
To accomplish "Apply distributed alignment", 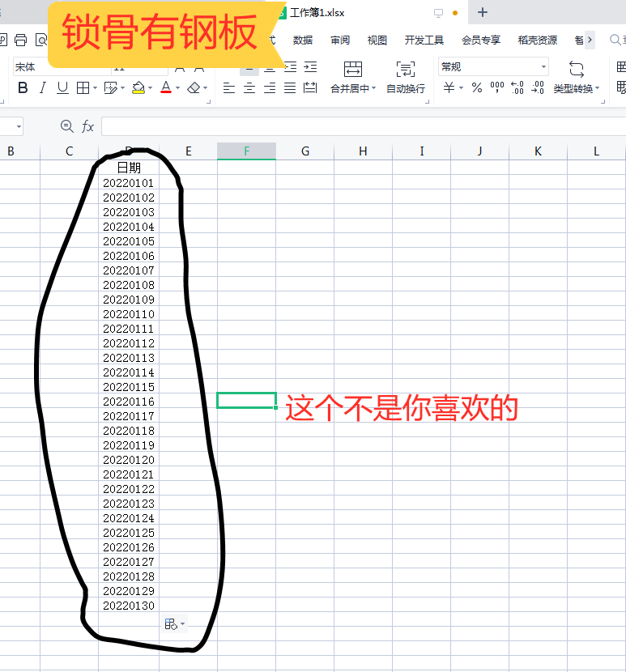I will pyautogui.click(x=310, y=88).
